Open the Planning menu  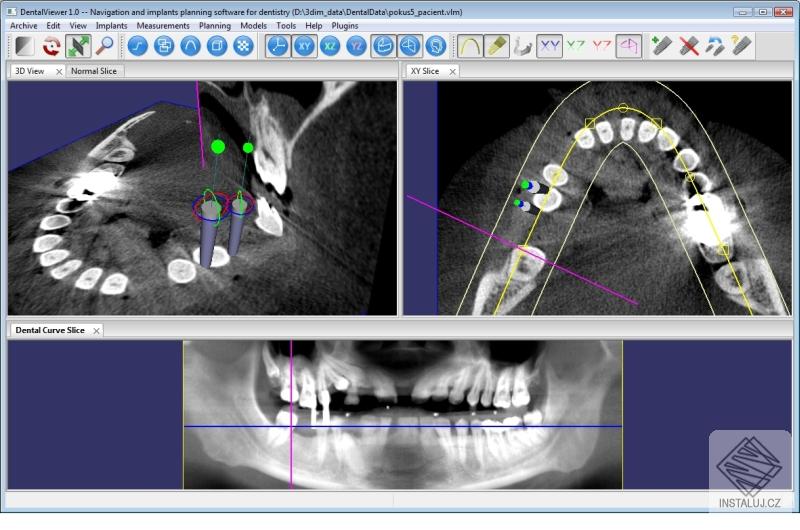pyautogui.click(x=215, y=26)
